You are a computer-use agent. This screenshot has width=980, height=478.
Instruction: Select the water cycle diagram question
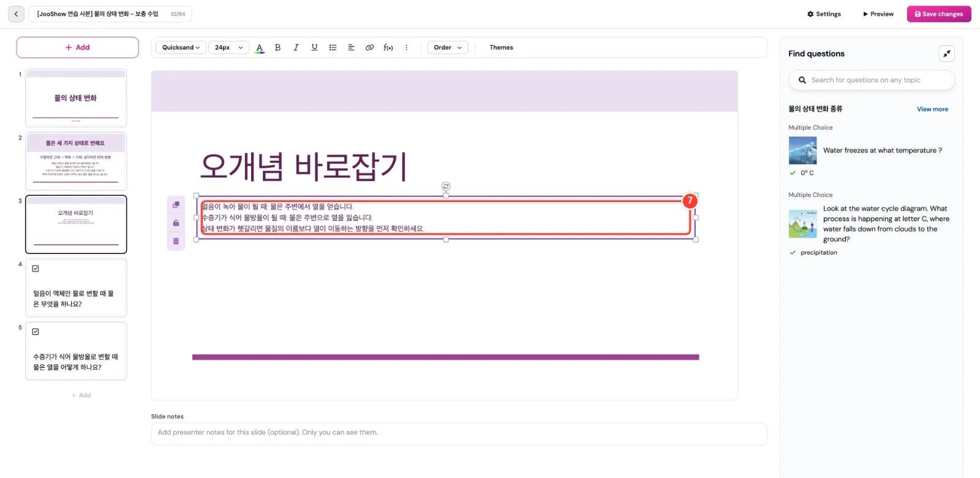[x=871, y=224]
